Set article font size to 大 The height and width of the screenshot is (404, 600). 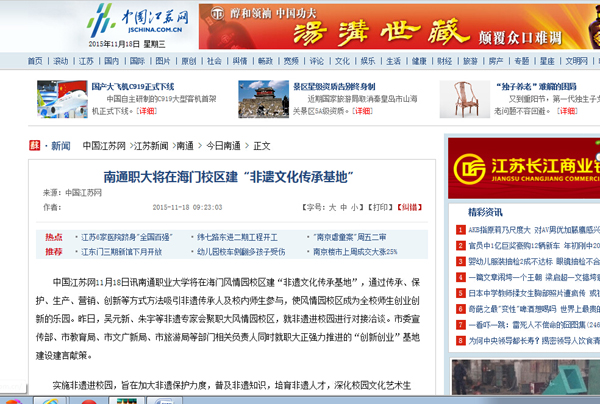pyautogui.click(x=332, y=207)
